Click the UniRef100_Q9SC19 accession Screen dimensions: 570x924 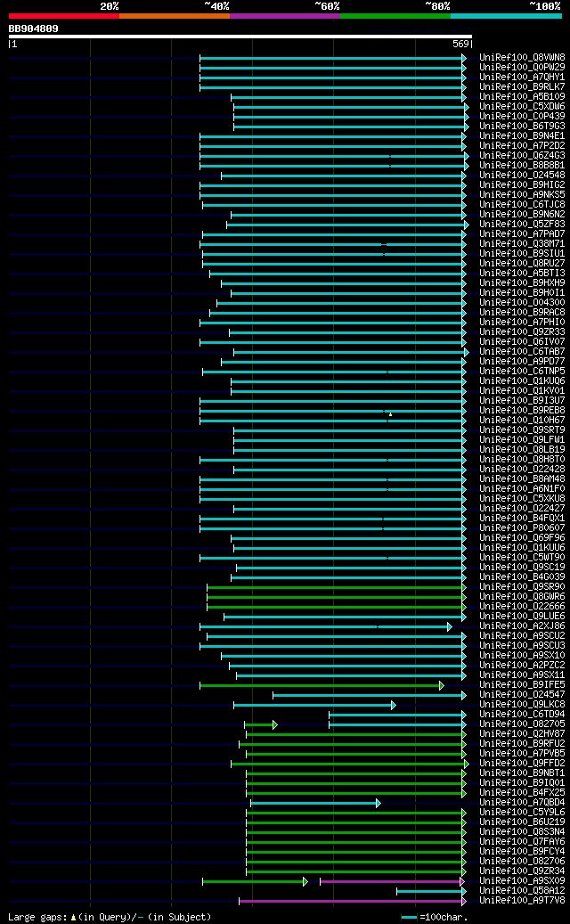522,568
